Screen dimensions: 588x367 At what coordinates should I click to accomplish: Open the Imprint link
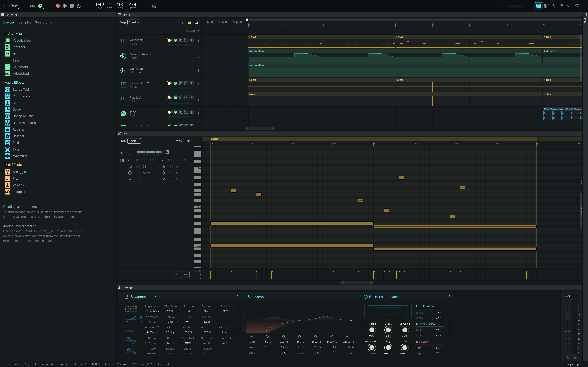tap(578, 364)
